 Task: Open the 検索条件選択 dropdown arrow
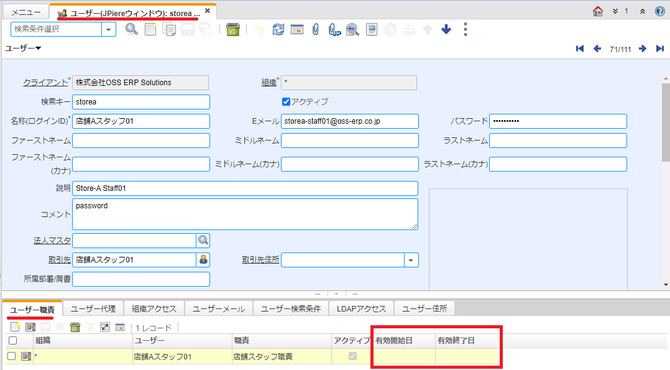pyautogui.click(x=109, y=29)
